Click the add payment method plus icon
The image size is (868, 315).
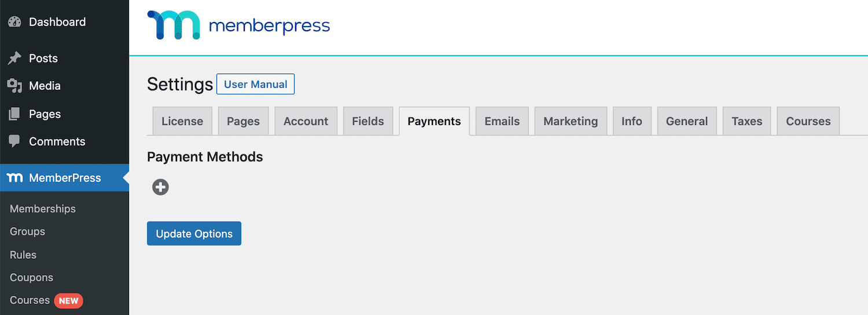160,187
